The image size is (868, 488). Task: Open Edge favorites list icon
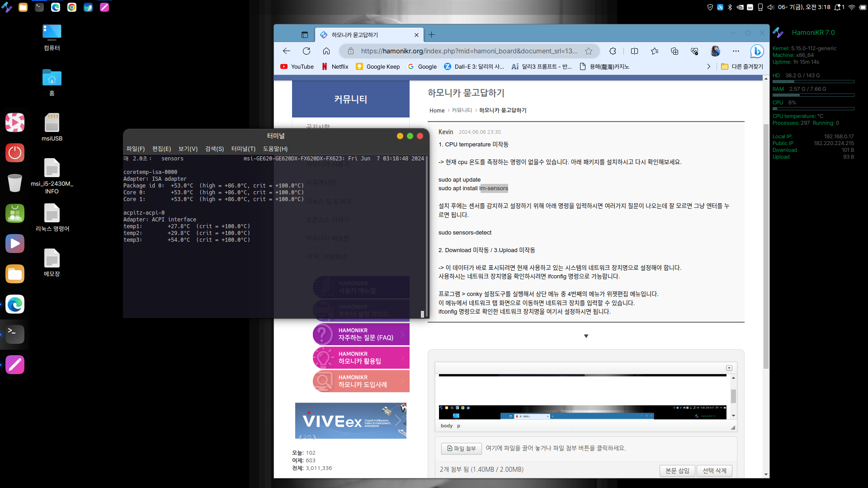655,51
